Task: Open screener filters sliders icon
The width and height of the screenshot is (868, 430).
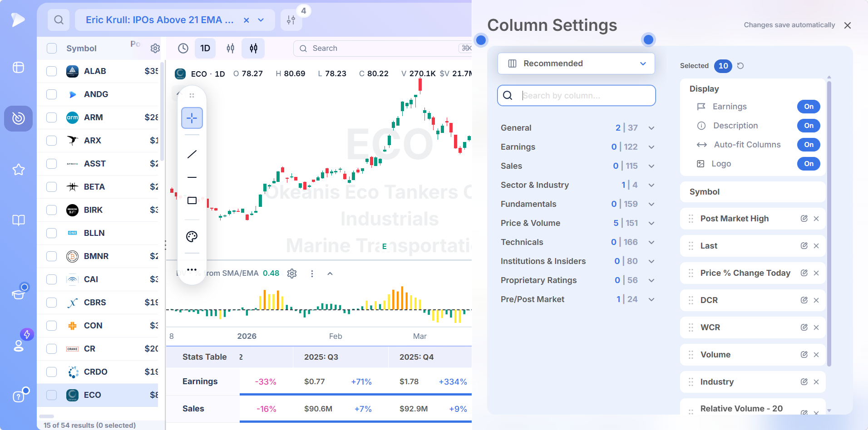Action: [291, 20]
